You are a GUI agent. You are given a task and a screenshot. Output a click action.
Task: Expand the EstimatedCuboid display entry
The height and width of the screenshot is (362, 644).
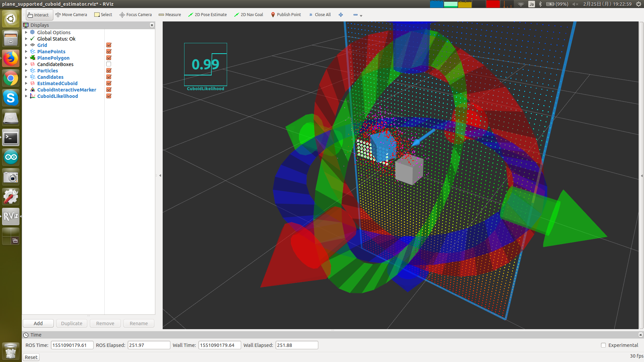(x=26, y=83)
